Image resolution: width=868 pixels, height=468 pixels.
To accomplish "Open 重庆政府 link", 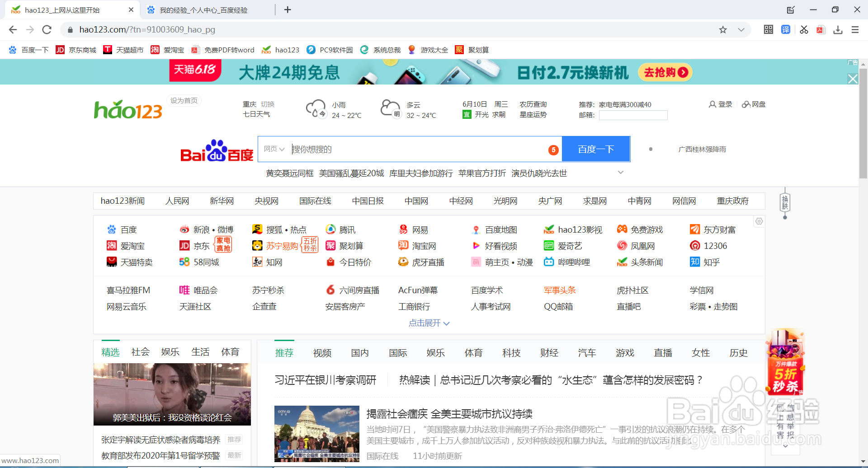I will [733, 201].
